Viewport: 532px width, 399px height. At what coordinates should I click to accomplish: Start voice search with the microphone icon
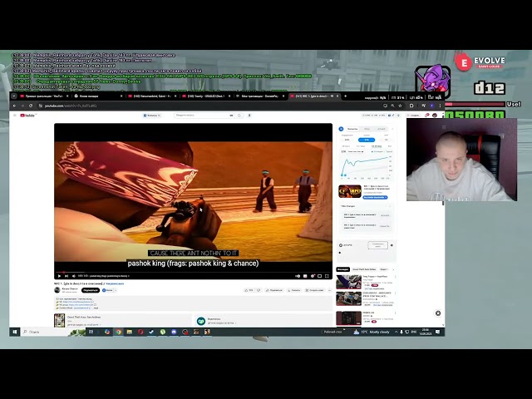pos(249,116)
